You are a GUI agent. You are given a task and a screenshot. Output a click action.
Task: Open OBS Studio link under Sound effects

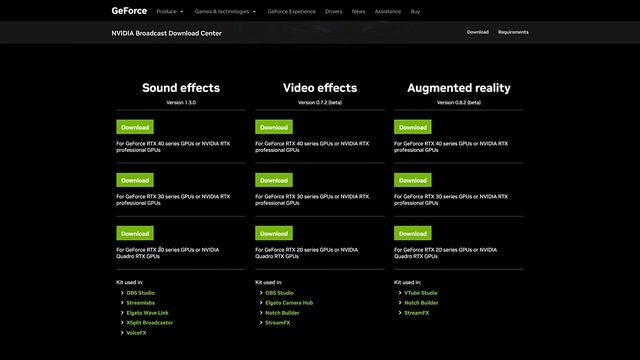point(140,293)
